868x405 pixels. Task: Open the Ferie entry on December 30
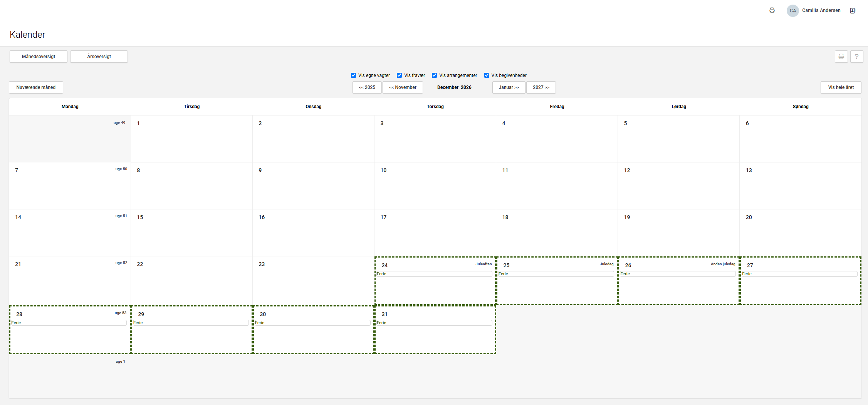[312, 323]
